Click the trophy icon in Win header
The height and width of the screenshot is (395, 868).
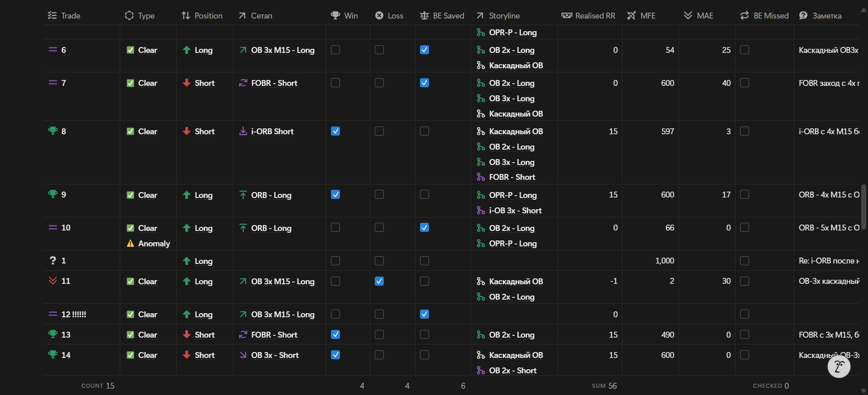[335, 15]
